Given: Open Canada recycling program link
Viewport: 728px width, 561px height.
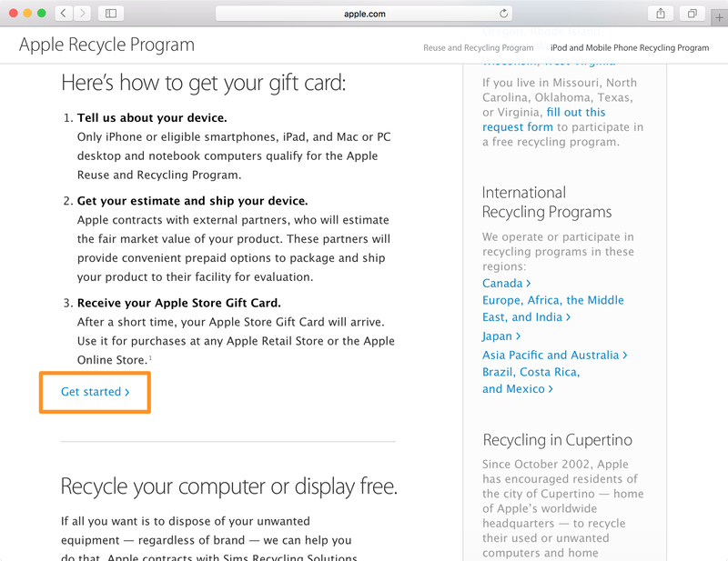Looking at the screenshot, I should pos(506,283).
